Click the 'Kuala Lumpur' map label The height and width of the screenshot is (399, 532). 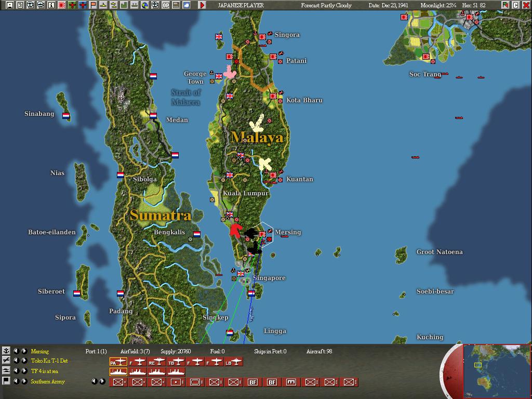coord(246,193)
